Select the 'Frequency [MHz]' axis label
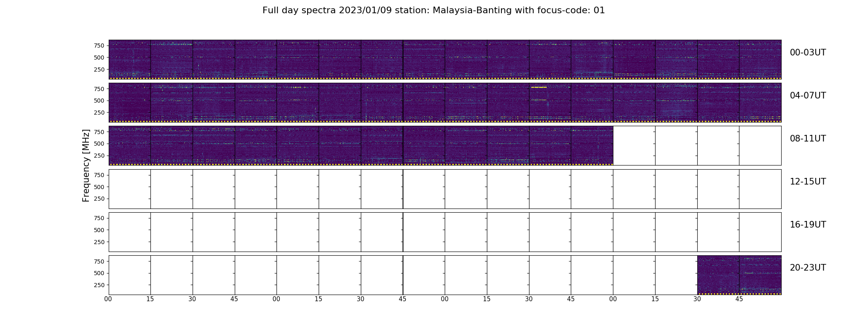The image size is (868, 331). click(x=86, y=165)
